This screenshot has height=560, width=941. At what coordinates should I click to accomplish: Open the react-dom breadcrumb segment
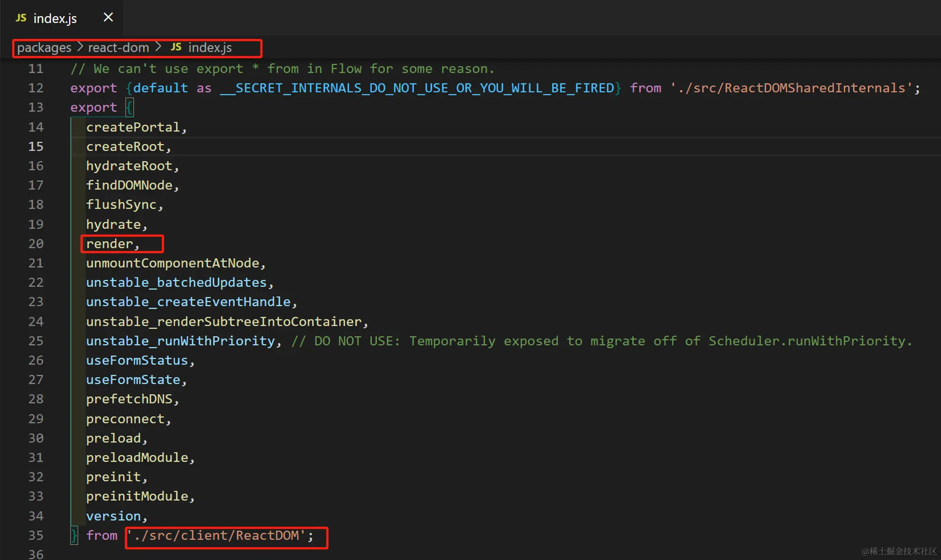[119, 47]
